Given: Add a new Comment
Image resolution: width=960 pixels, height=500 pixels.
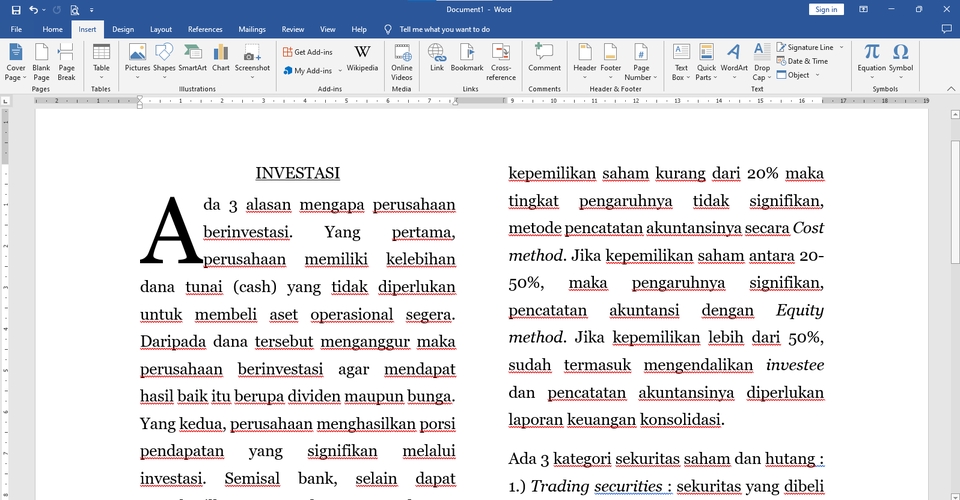Looking at the screenshot, I should pos(544,59).
